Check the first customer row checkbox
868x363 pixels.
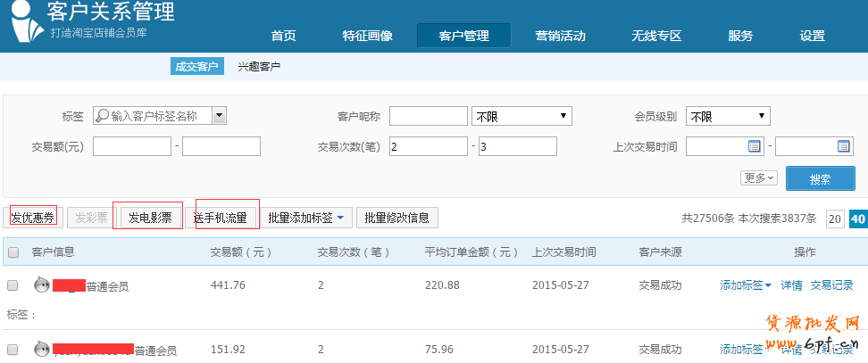click(x=13, y=285)
